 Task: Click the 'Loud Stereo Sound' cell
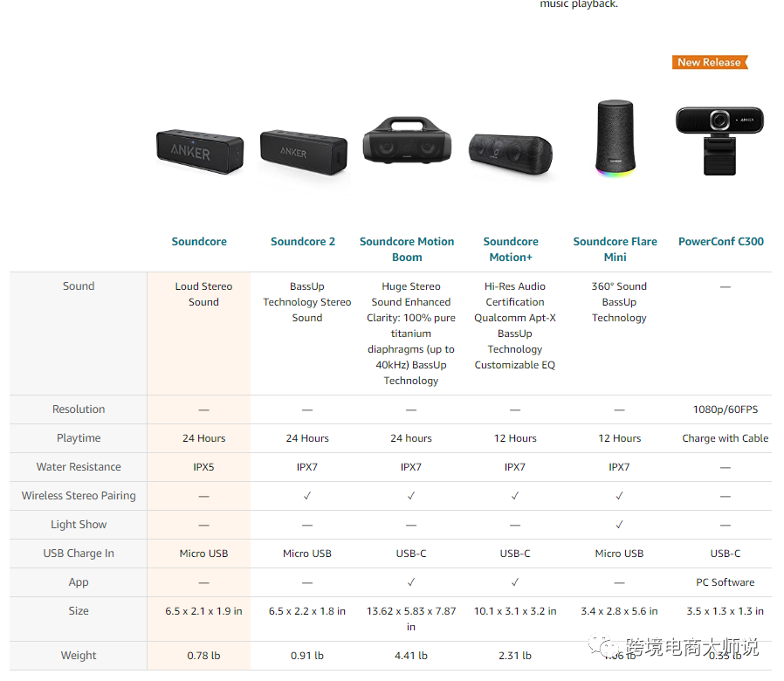(203, 294)
